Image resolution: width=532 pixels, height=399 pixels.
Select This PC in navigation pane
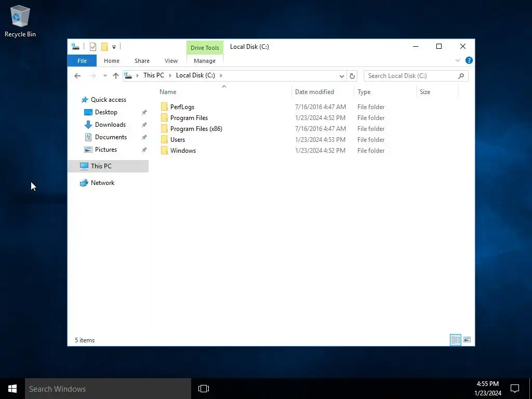point(108,166)
